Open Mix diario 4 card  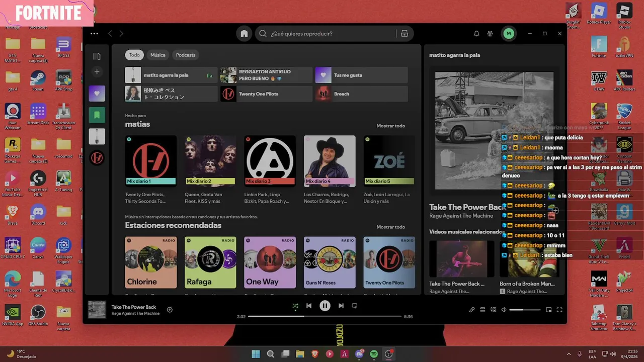[330, 170]
